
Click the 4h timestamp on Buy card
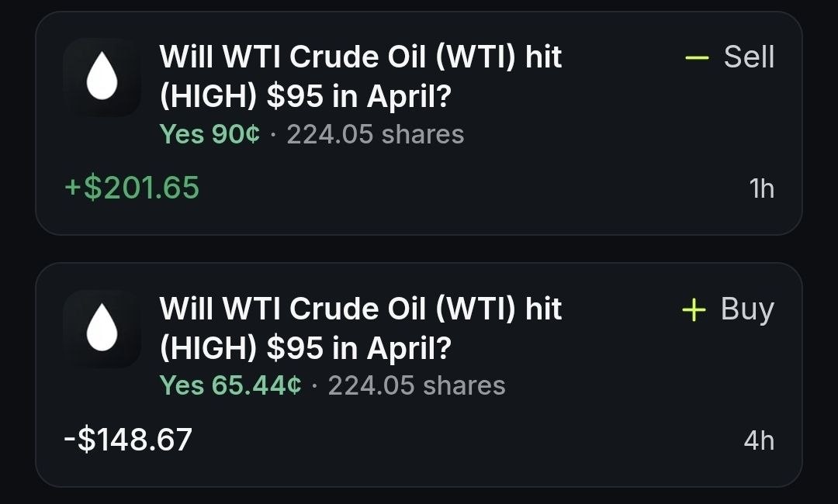click(759, 440)
